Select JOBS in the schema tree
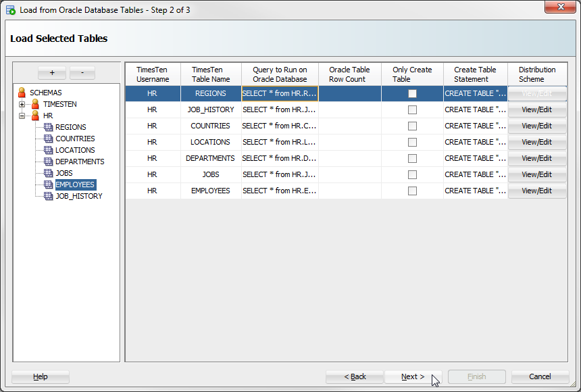581x392 pixels. [64, 173]
